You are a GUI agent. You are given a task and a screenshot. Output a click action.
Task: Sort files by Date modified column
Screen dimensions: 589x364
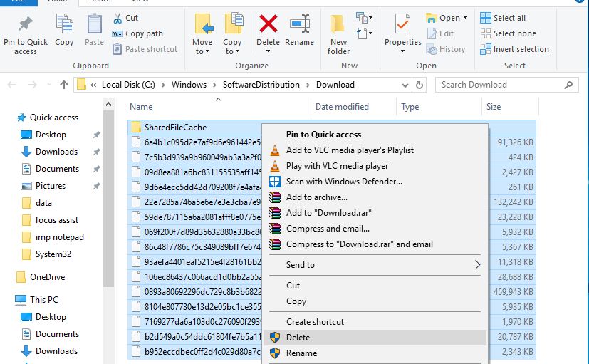point(342,107)
